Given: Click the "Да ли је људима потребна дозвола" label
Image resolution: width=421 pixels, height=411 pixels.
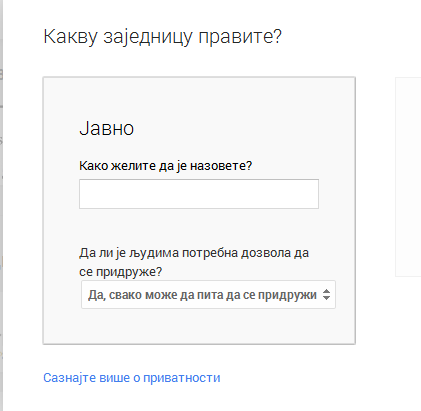Looking at the screenshot, I should (194, 253).
